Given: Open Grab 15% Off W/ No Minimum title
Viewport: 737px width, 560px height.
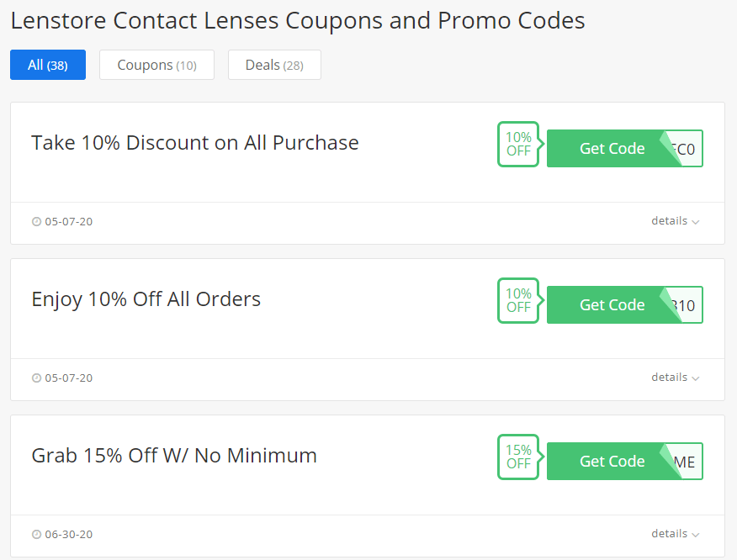Looking at the screenshot, I should (x=174, y=456).
